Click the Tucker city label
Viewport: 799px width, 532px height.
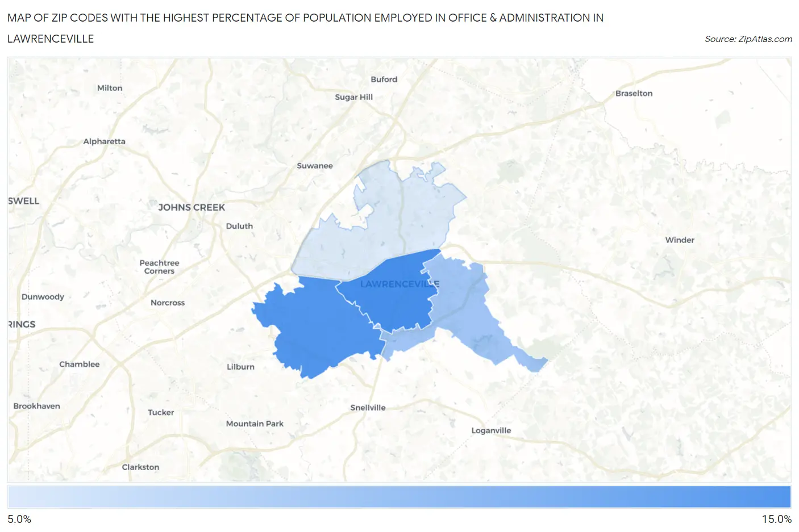coord(161,413)
